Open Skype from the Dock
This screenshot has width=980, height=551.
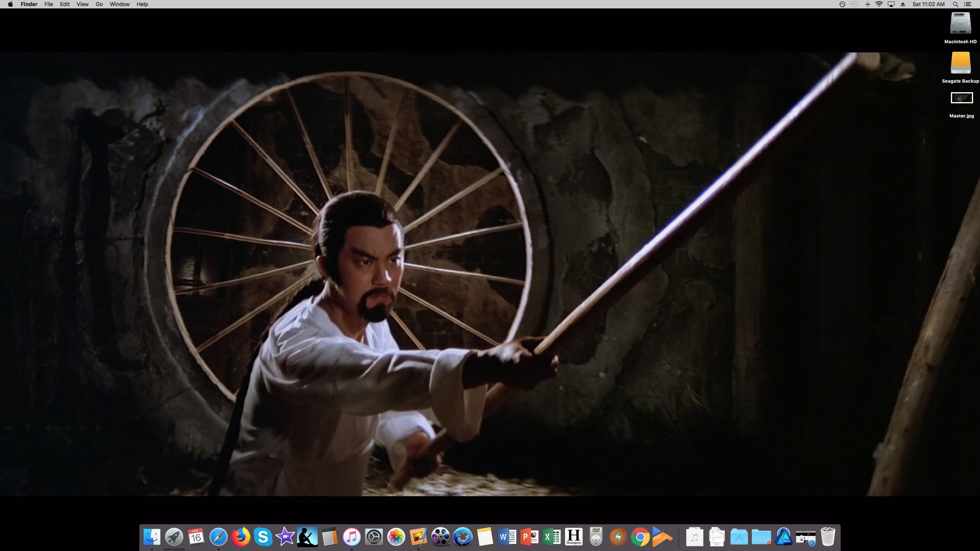click(263, 537)
